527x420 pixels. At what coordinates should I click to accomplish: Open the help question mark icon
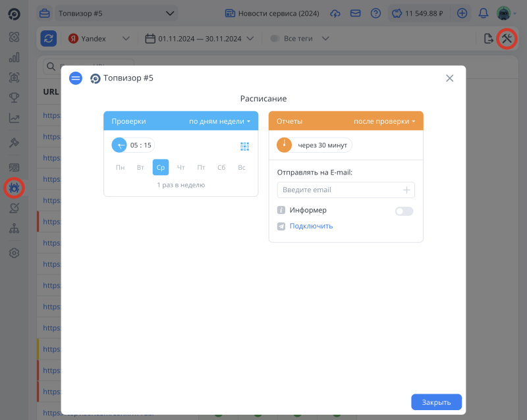[375, 13]
